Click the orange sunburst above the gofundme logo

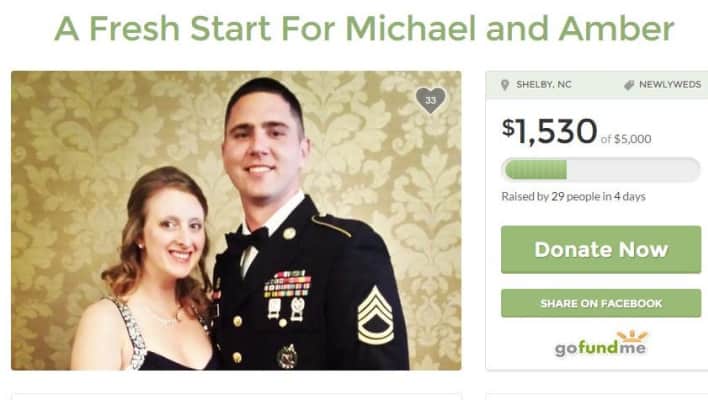[x=632, y=336]
